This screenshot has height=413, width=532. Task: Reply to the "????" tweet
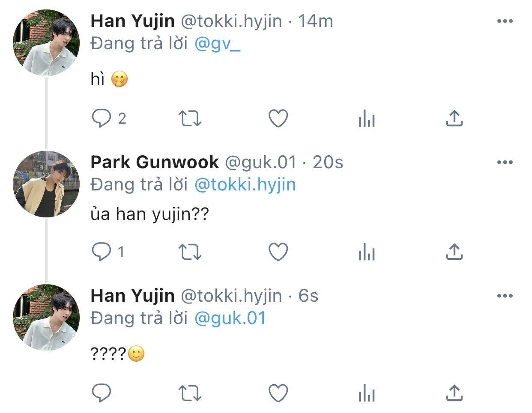click(102, 393)
